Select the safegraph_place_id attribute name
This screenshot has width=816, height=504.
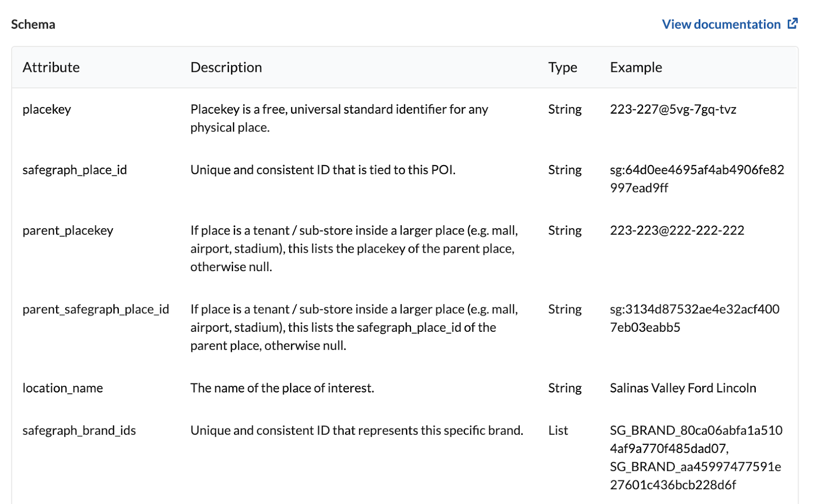[74, 170]
